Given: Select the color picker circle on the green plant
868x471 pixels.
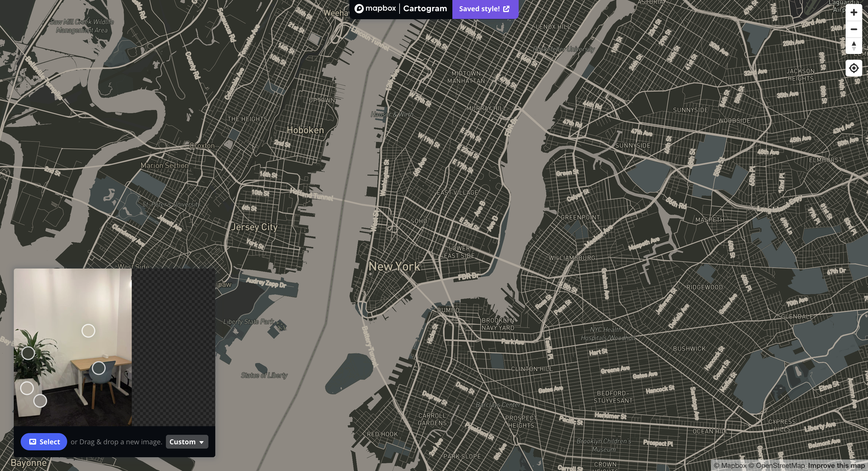Looking at the screenshot, I should tap(29, 353).
